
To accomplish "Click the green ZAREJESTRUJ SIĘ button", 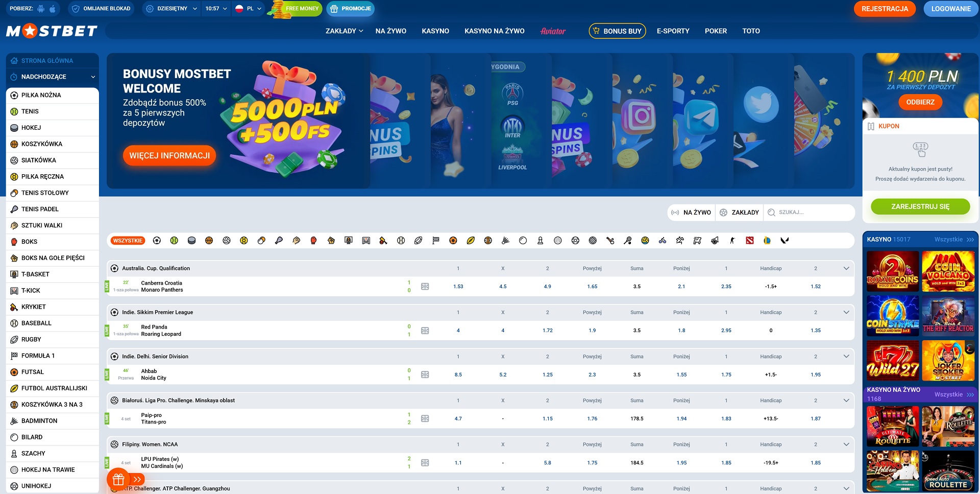I will pyautogui.click(x=920, y=206).
